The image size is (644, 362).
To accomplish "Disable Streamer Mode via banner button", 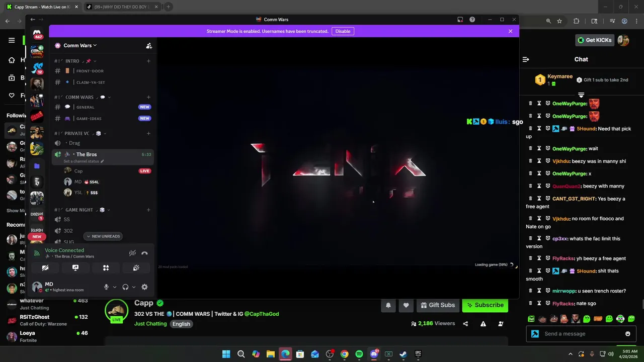I will (x=343, y=31).
